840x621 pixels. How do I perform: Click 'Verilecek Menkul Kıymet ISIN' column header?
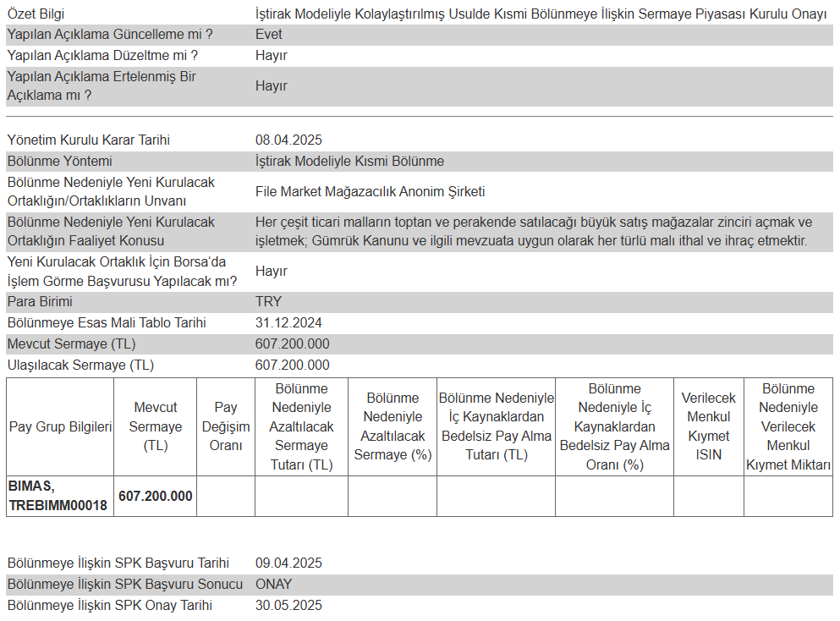708,426
